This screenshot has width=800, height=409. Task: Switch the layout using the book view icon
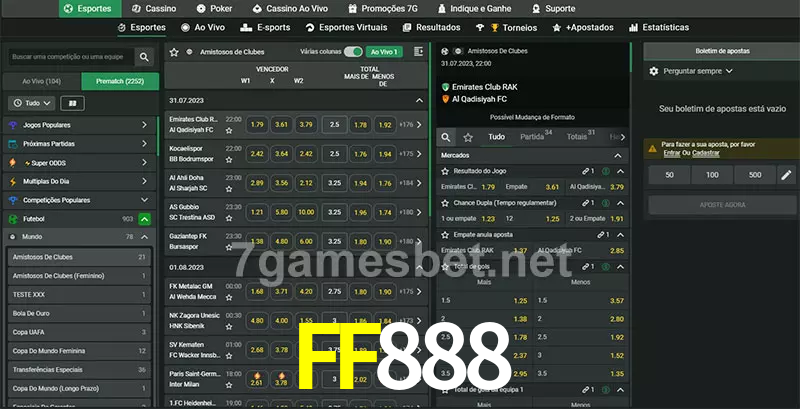click(x=72, y=103)
